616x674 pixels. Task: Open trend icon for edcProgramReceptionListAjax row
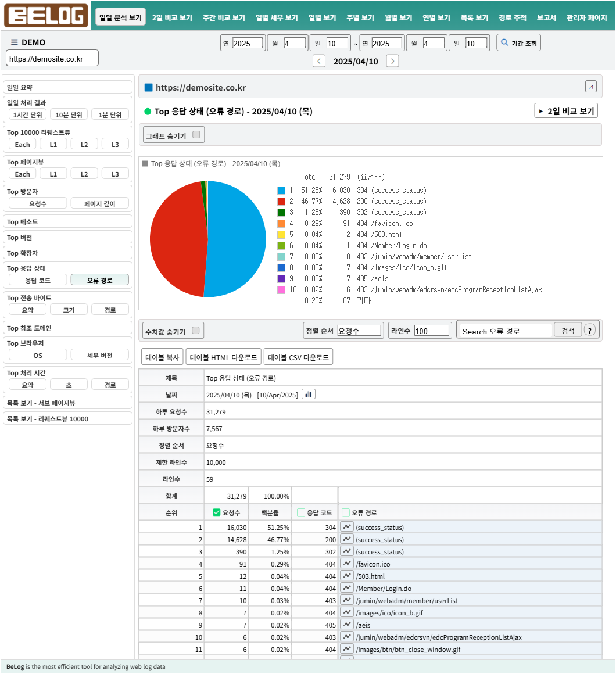click(x=347, y=637)
